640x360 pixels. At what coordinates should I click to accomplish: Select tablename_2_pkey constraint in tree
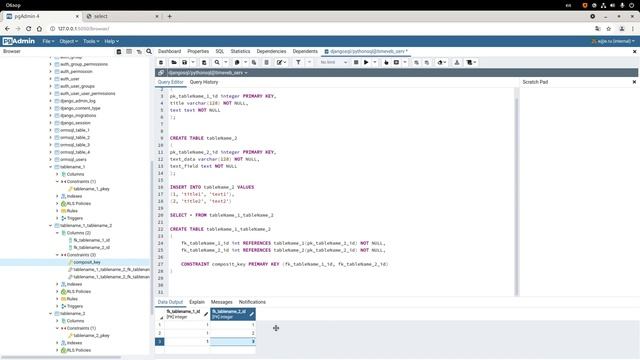[x=91, y=336]
